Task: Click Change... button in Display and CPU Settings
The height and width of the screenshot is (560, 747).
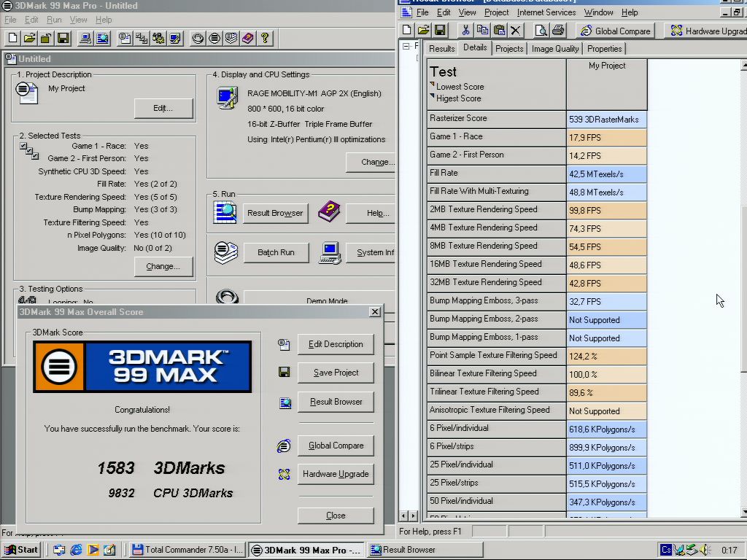Action: click(371, 163)
